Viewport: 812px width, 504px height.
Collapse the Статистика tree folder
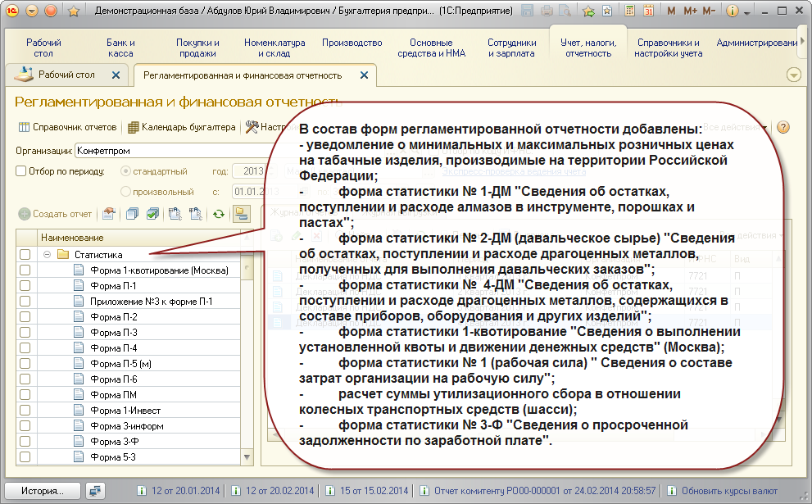(48, 254)
